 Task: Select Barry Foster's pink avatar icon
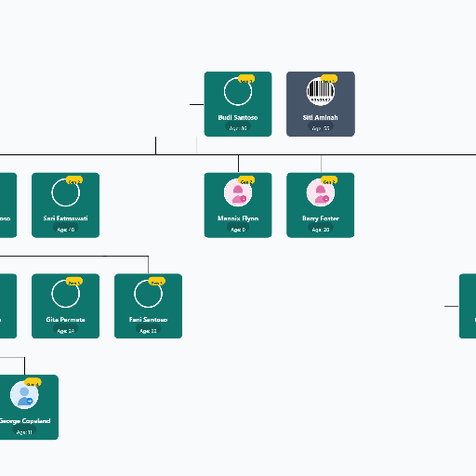point(321,192)
